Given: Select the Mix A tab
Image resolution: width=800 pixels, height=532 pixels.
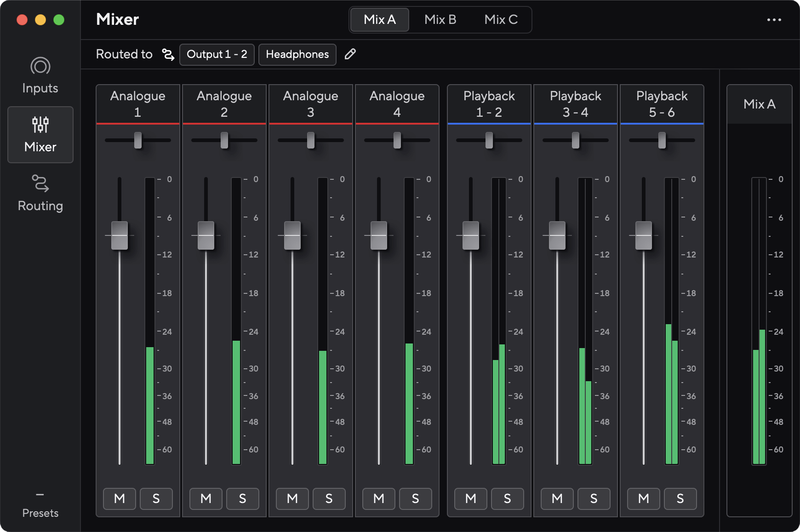Looking at the screenshot, I should pyautogui.click(x=379, y=20).
